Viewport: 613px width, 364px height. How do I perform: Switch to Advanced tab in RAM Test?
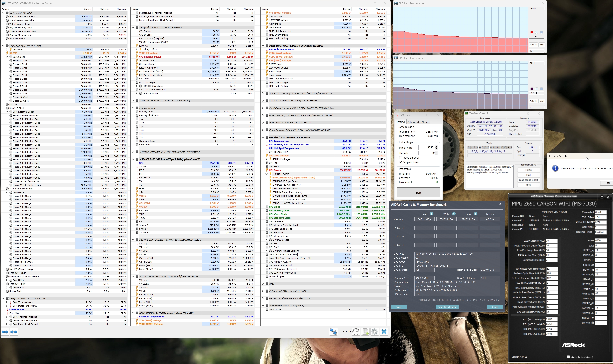(x=413, y=122)
